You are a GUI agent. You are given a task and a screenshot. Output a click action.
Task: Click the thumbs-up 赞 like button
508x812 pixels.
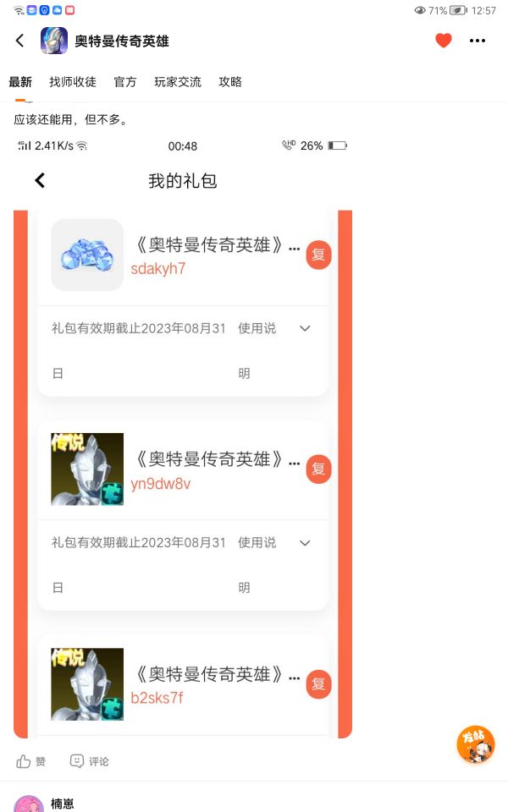(x=30, y=761)
